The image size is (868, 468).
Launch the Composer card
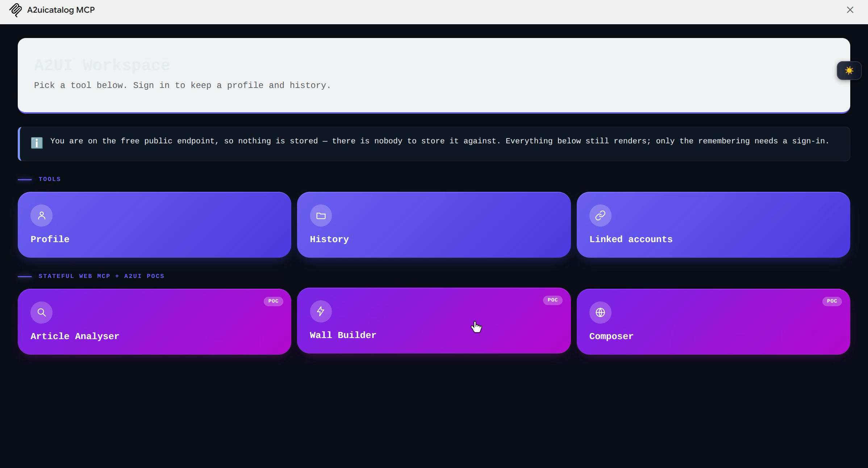tap(713, 322)
